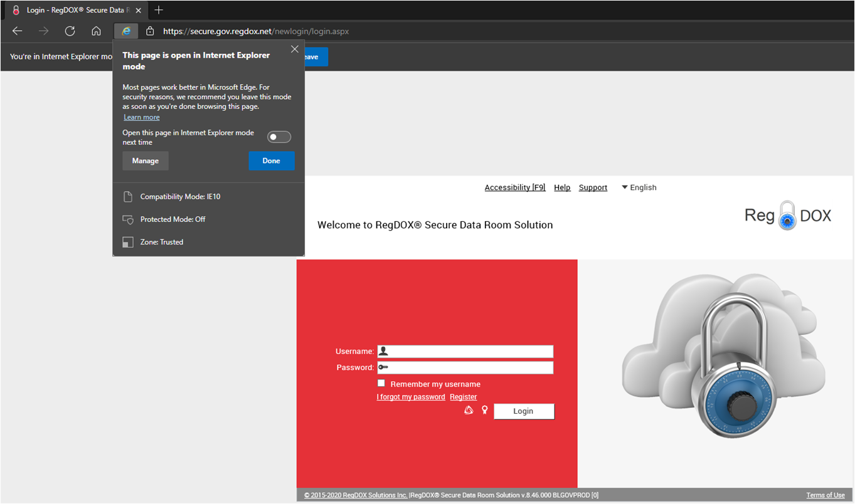Open the Terms of Use link
The image size is (855, 504).
pos(826,495)
